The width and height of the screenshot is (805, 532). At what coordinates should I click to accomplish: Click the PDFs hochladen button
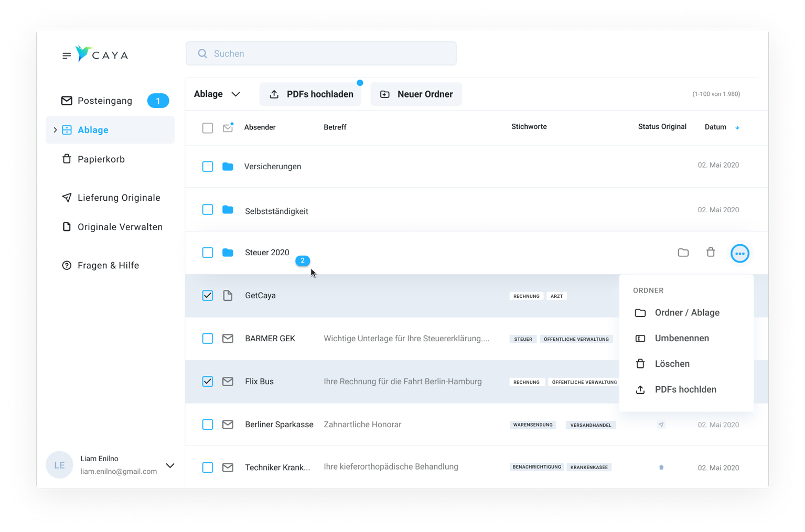pyautogui.click(x=310, y=94)
